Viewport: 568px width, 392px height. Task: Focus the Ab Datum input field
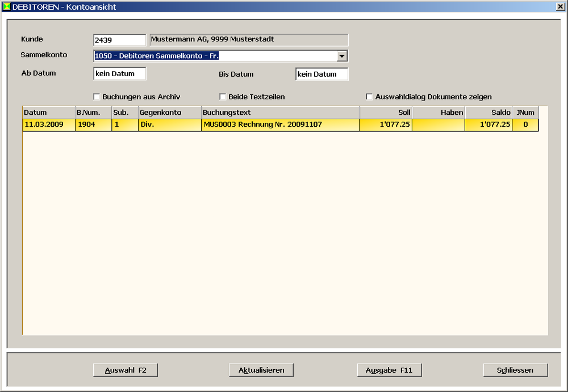point(119,74)
